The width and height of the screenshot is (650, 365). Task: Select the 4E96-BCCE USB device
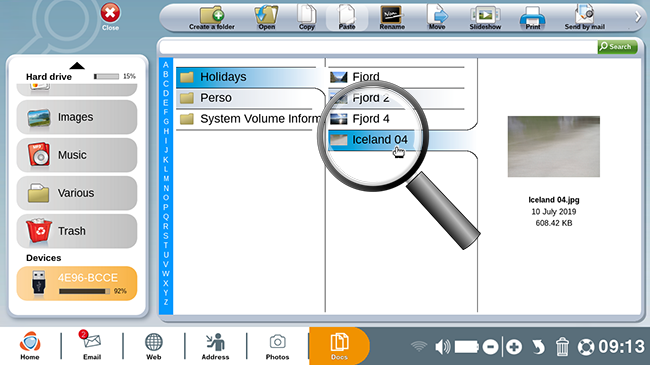pyautogui.click(x=77, y=283)
